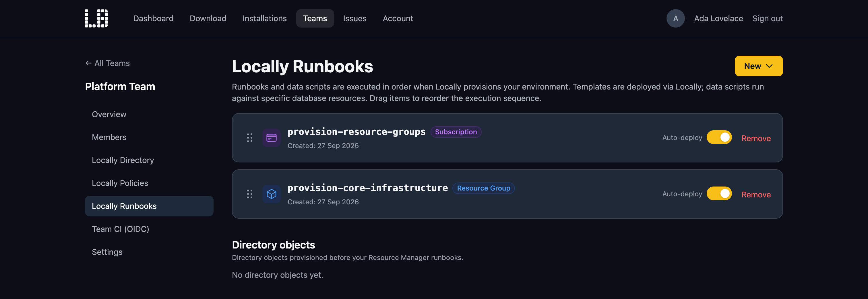Viewport: 868px width, 299px height.
Task: Open Locally Directory in the sidebar
Action: pos(149,160)
